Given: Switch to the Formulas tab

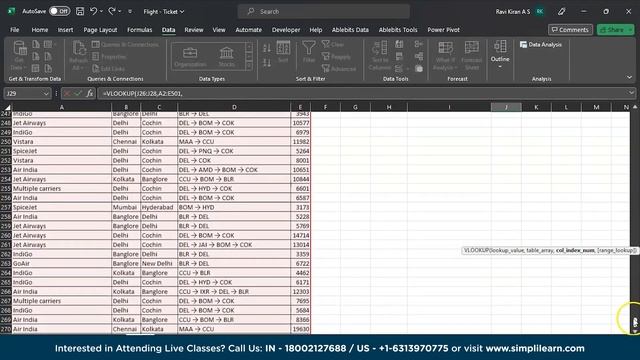Looking at the screenshot, I should [x=140, y=30].
